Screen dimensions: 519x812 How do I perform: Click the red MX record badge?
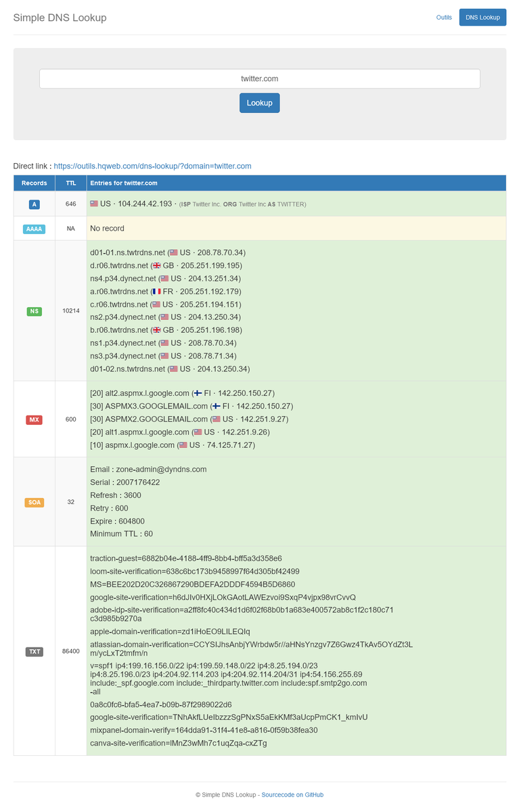35,420
